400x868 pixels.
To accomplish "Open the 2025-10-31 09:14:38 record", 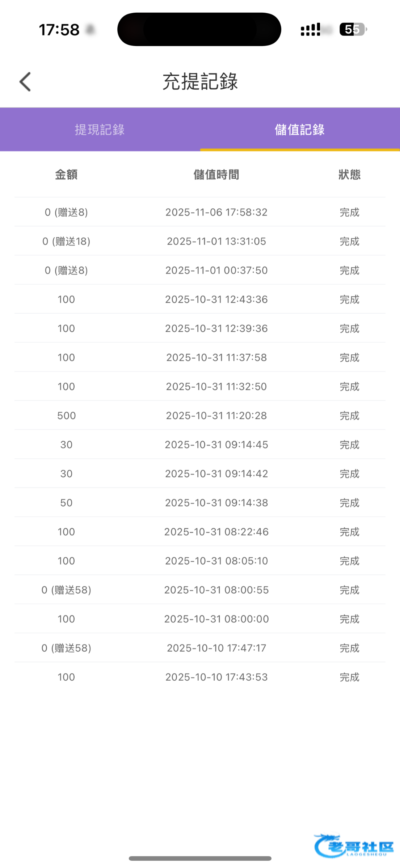I will tap(216, 503).
